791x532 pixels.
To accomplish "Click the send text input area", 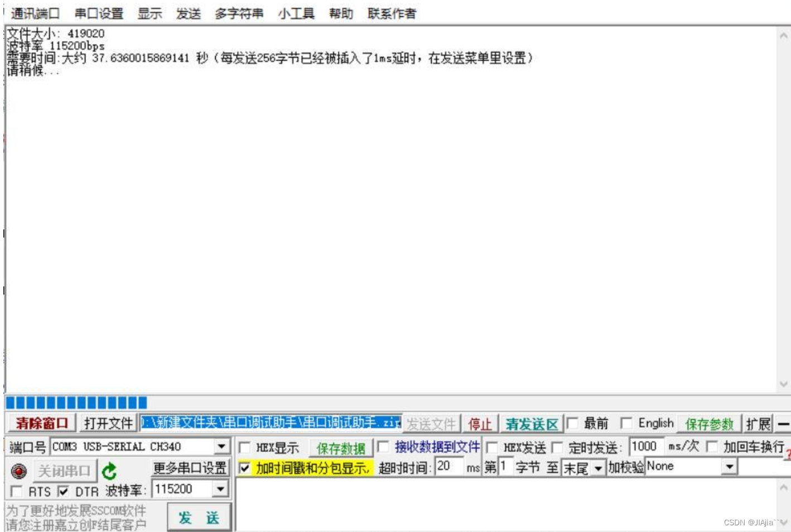I will 505,504.
